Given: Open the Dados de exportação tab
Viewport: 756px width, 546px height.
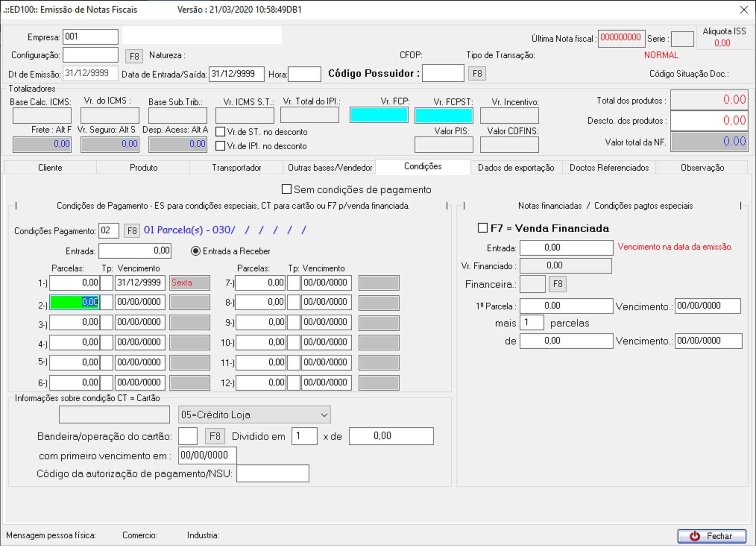Looking at the screenshot, I should [x=516, y=168].
